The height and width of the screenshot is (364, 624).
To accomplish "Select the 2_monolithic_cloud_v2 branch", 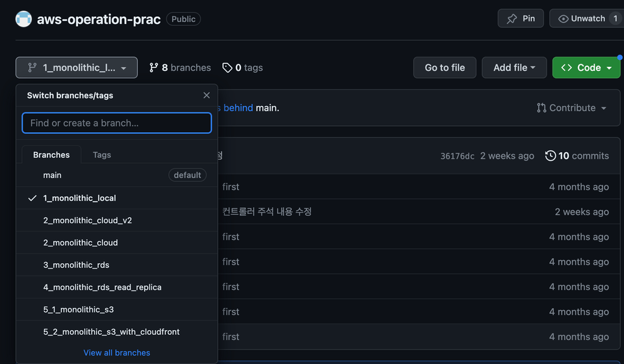I will (x=116, y=220).
